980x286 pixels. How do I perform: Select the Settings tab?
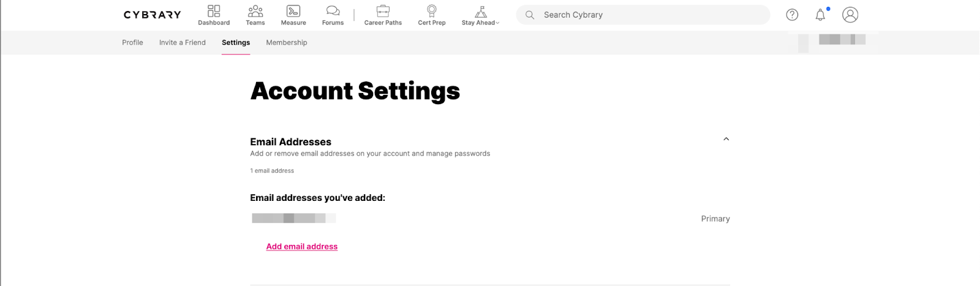click(x=236, y=42)
